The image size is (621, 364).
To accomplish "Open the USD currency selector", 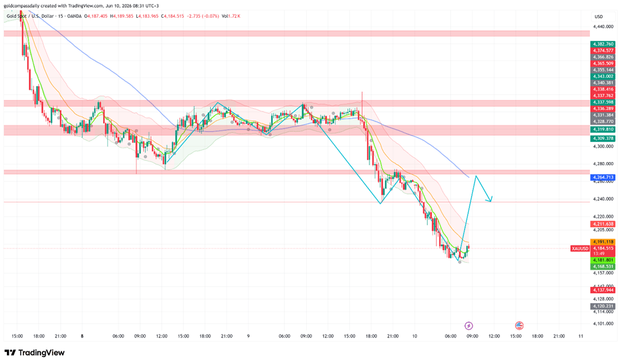I will [598, 16].
